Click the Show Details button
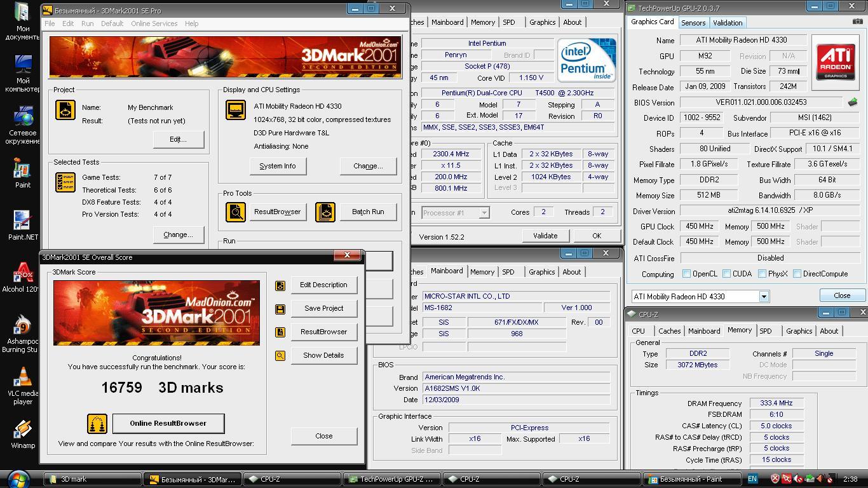Screen dimensions: 868x488 [323, 355]
